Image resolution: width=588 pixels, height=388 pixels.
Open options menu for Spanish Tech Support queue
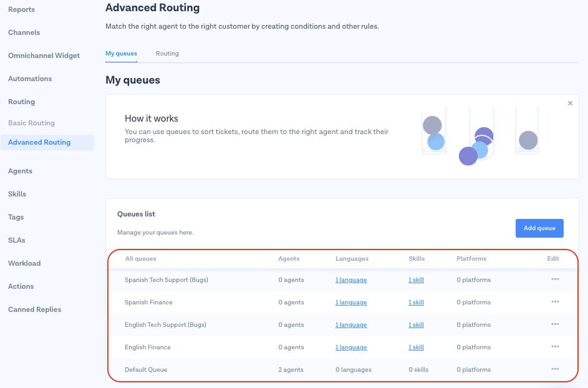tap(554, 279)
